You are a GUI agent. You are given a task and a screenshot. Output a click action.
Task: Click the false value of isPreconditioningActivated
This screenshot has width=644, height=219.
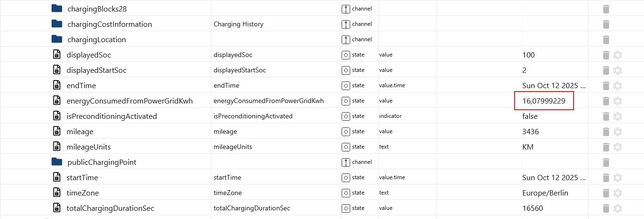pyautogui.click(x=530, y=116)
